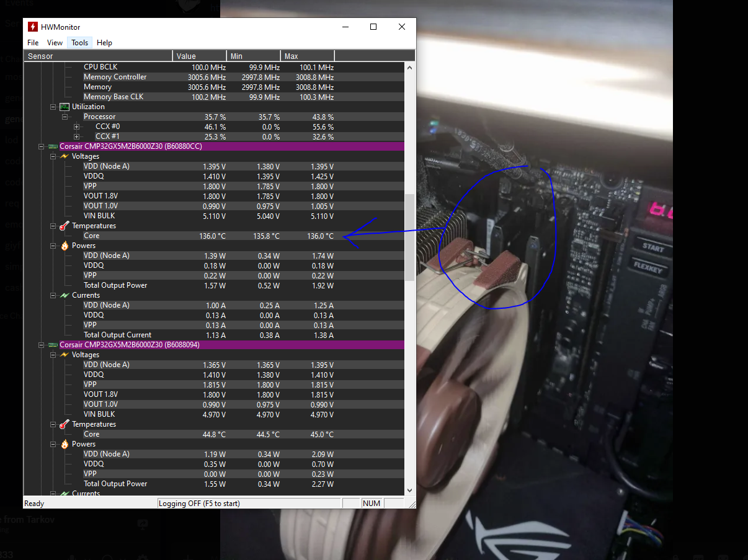Click the 45.0 °C max temperature value
Image resolution: width=748 pixels, height=560 pixels.
322,434
